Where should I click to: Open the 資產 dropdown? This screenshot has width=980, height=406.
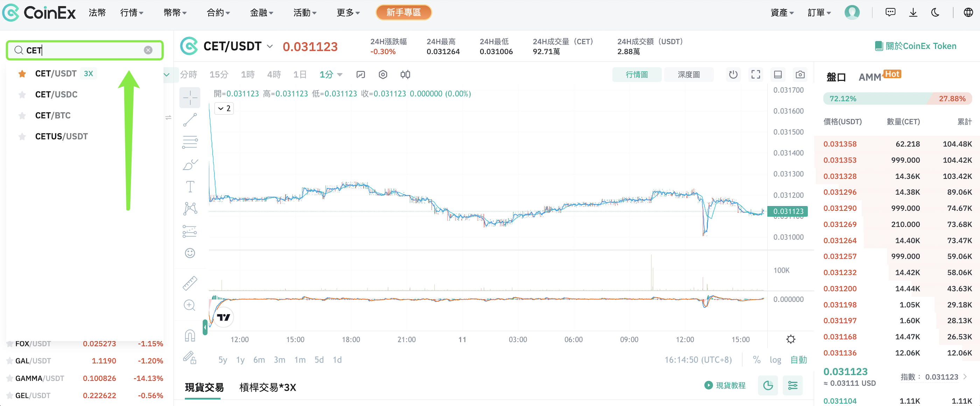click(782, 13)
